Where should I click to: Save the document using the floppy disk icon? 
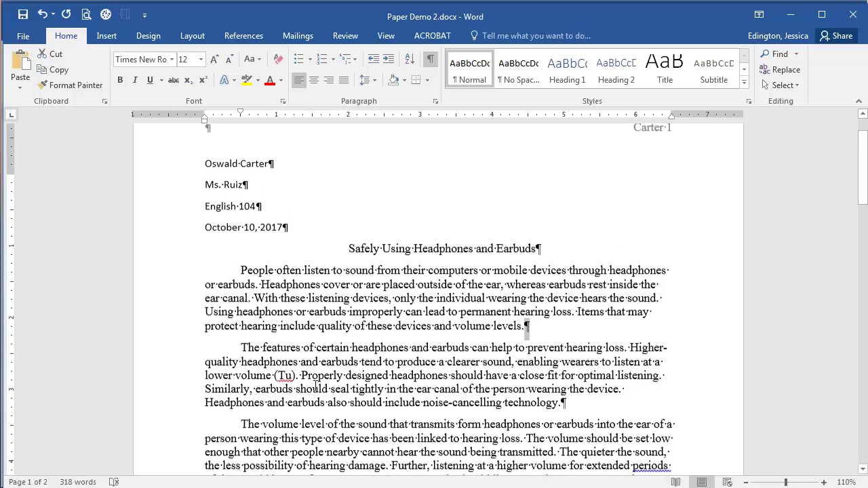(23, 14)
